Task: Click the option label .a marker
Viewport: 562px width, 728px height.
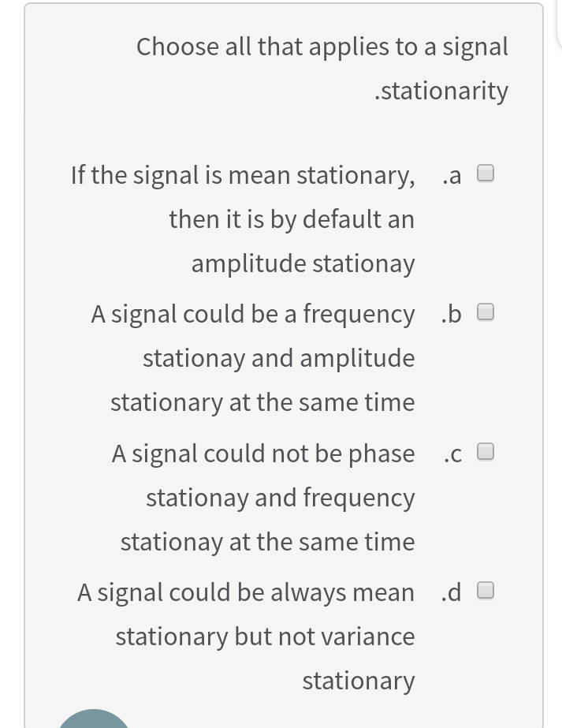Action: (x=452, y=175)
